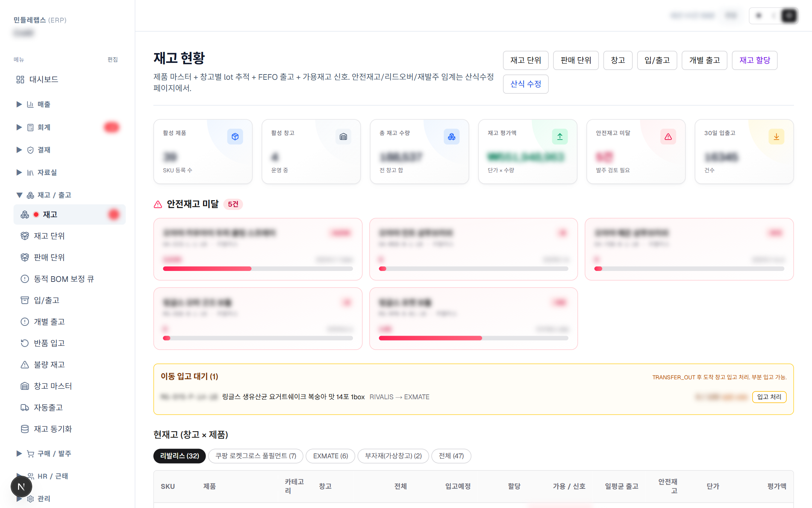812x508 pixels.
Task: Click the 반품 입고 return arrow icon
Action: [x=25, y=343]
